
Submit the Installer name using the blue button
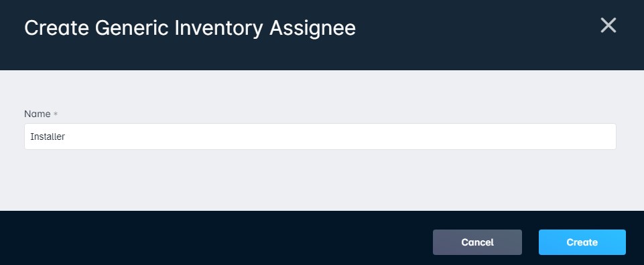(582, 242)
